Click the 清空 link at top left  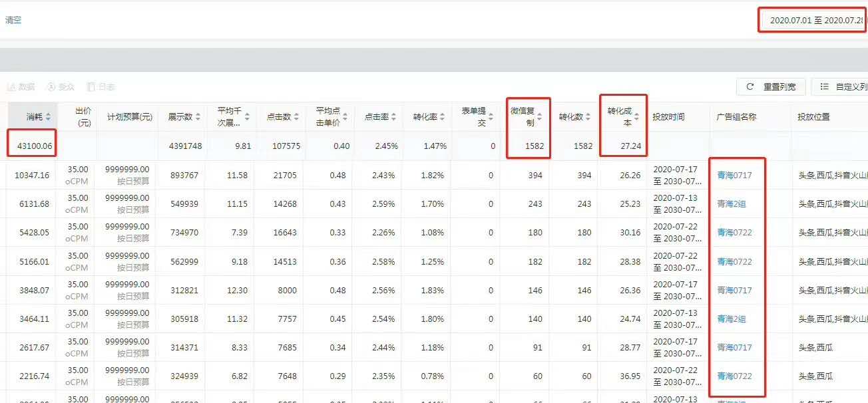13,21
